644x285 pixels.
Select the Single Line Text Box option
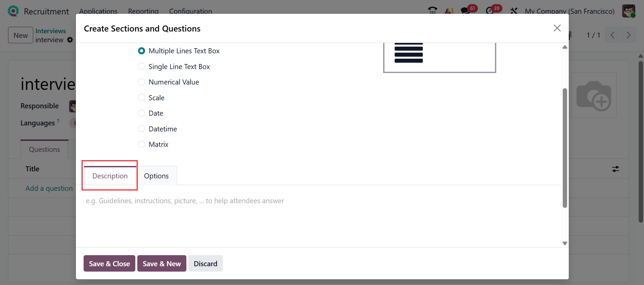(x=142, y=67)
